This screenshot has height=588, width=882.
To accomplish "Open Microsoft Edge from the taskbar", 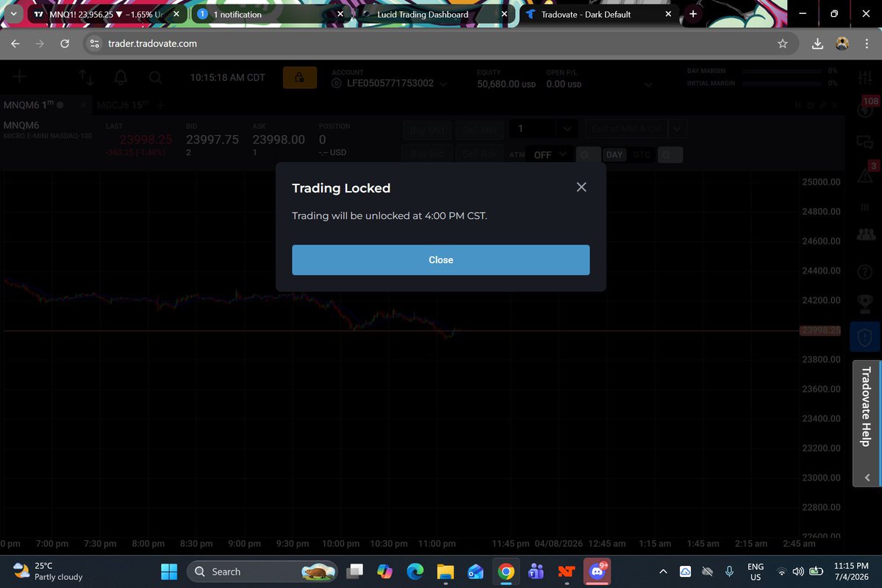I will tap(415, 572).
